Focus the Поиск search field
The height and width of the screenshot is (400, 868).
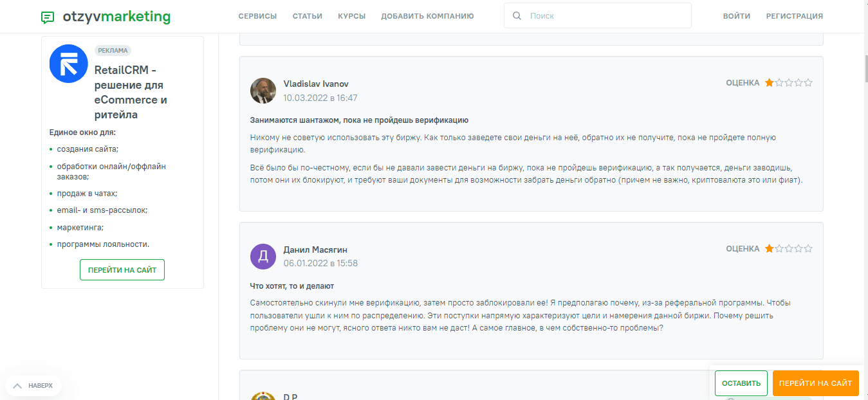pyautogui.click(x=605, y=16)
